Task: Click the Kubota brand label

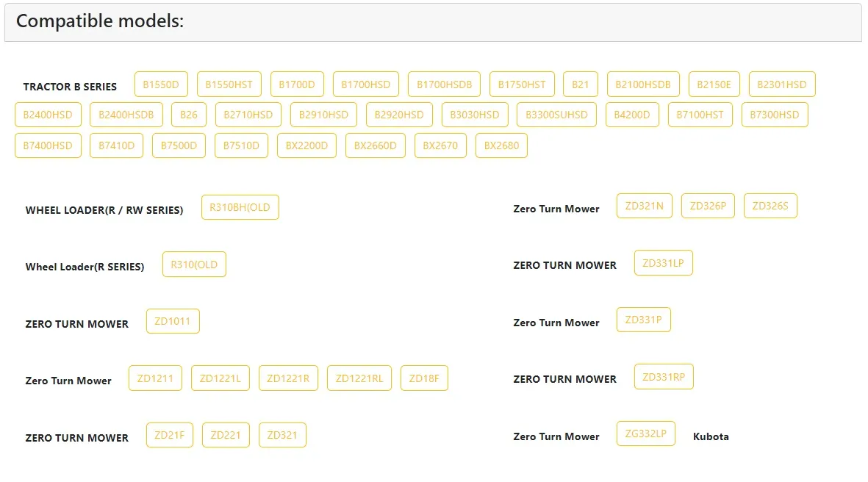Action: (x=711, y=436)
